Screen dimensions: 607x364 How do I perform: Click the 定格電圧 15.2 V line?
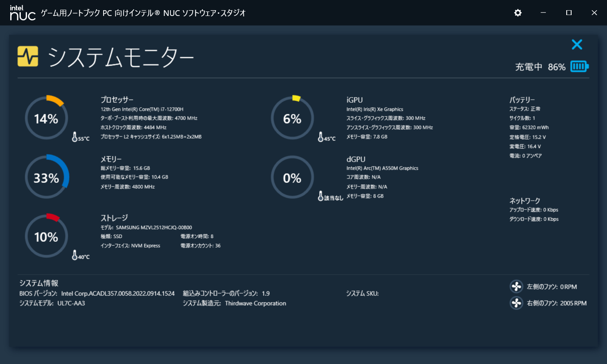[x=527, y=137]
